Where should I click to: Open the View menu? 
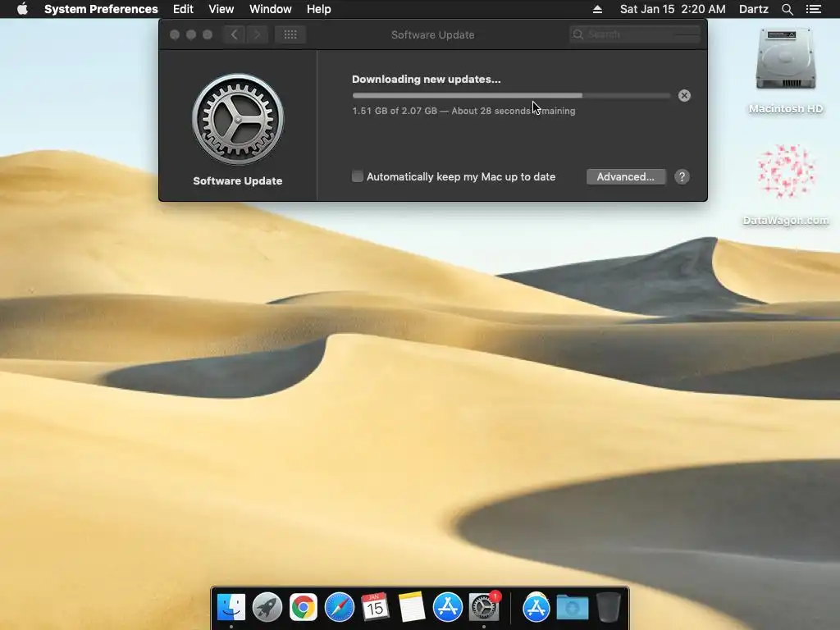[221, 9]
